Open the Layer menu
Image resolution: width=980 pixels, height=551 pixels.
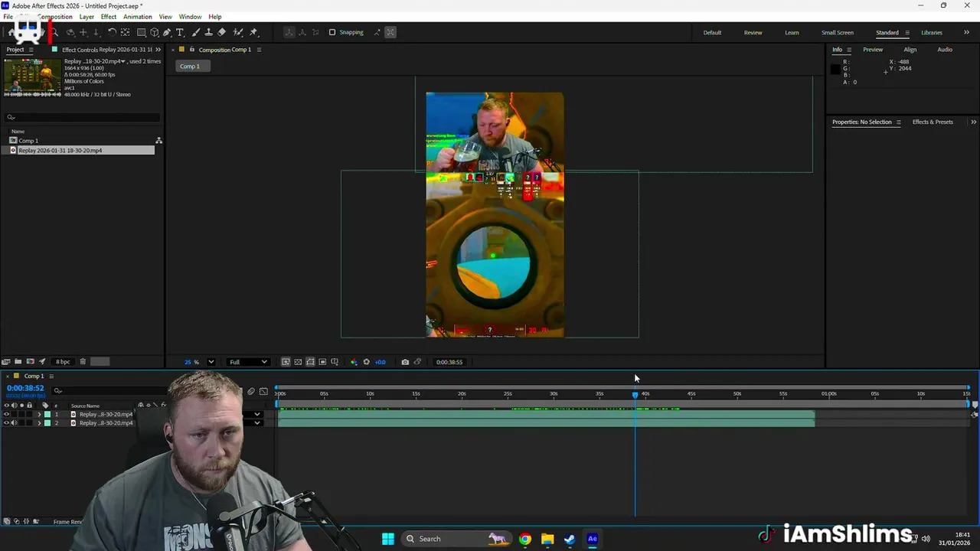click(x=87, y=17)
